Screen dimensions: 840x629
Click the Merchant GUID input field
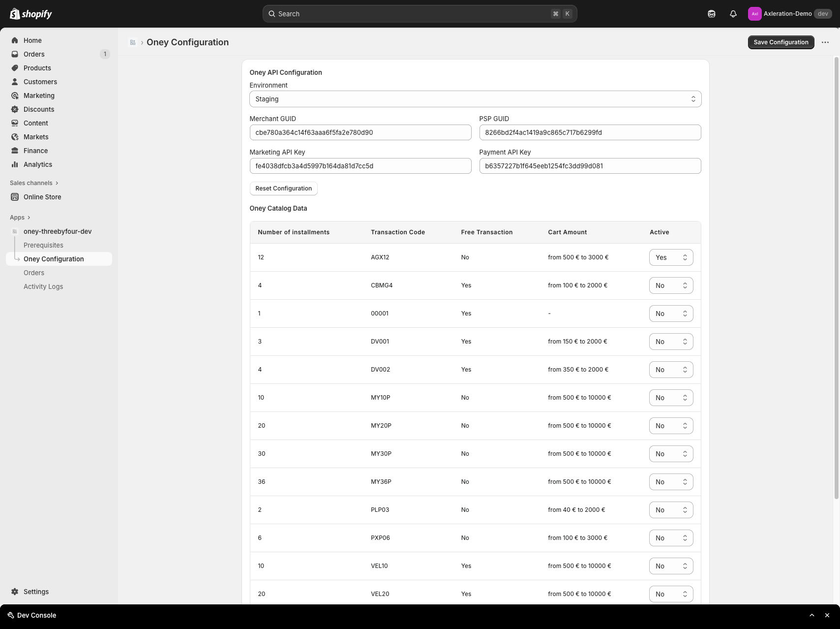(360, 132)
